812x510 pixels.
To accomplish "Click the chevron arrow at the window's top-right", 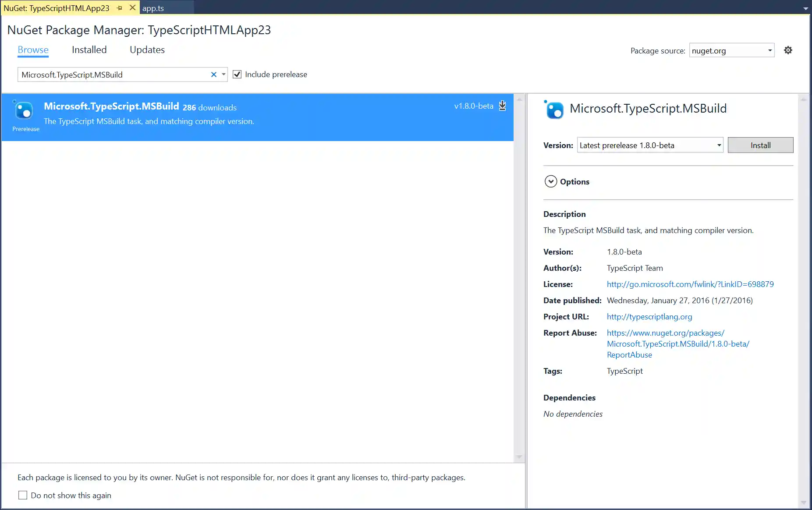I will tap(805, 8).
